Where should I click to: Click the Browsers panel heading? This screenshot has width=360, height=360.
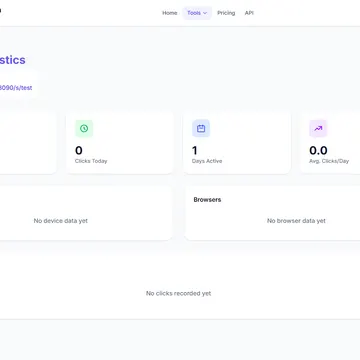tap(207, 200)
